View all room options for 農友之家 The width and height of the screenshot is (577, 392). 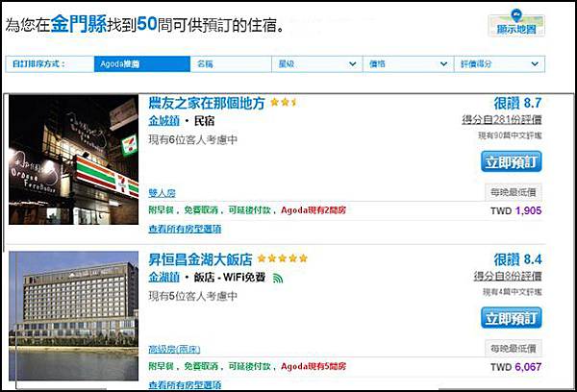tap(185, 229)
